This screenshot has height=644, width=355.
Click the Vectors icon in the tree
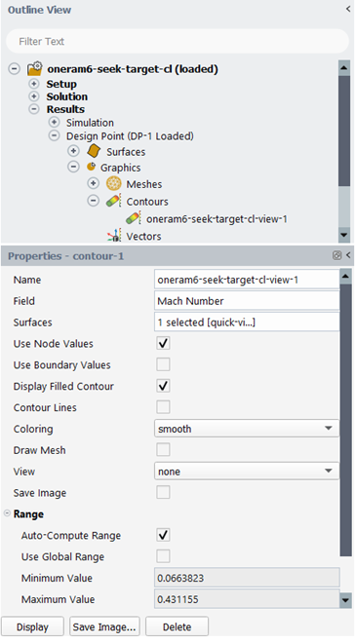[x=114, y=236]
